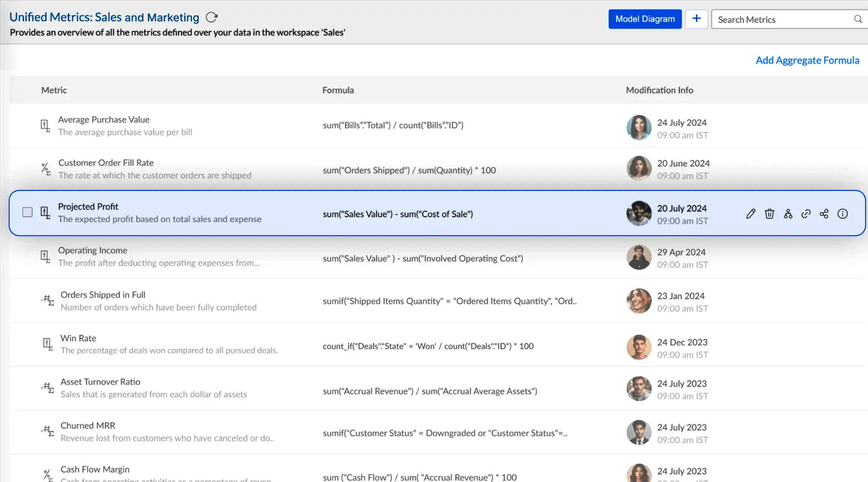Click the count_if Deals State formula
The width and height of the screenshot is (868, 482).
(428, 346)
